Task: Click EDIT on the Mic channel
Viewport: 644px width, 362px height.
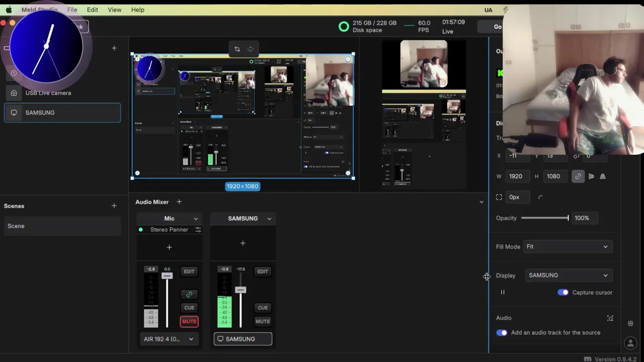Action: tap(189, 271)
